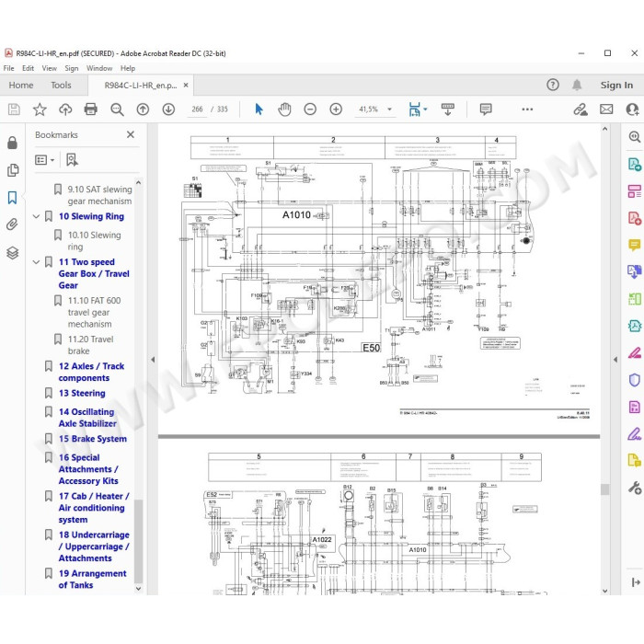
Task: Open Comment tool in right pane
Action: pos(635,246)
